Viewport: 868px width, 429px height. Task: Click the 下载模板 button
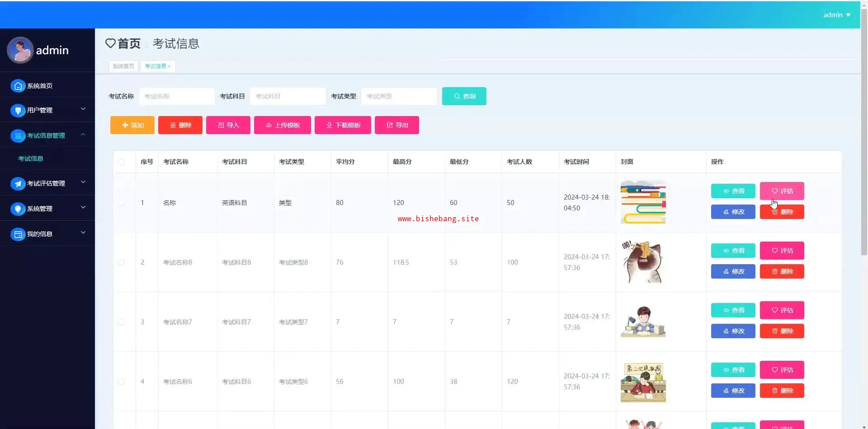(x=343, y=125)
